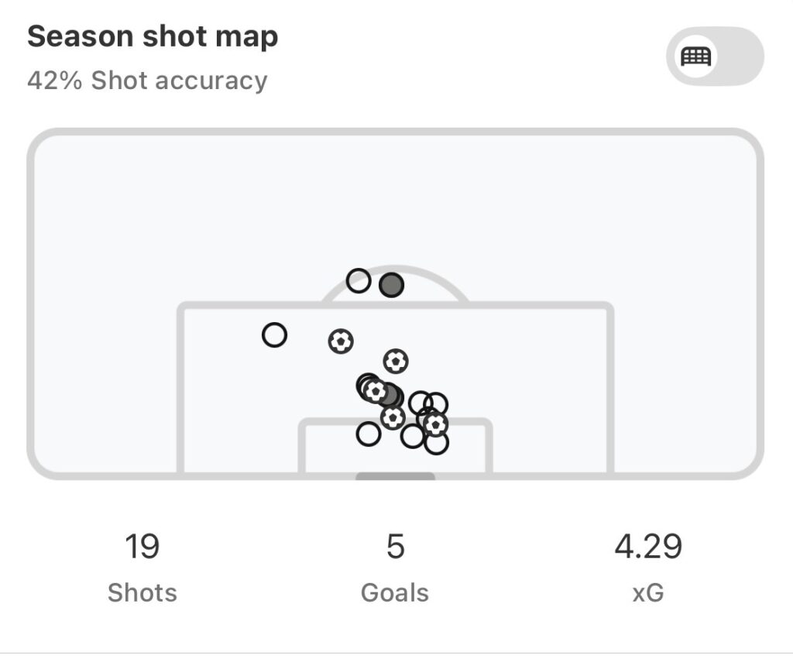
Task: Click the 42% Shot accuracy text
Action: 147,81
